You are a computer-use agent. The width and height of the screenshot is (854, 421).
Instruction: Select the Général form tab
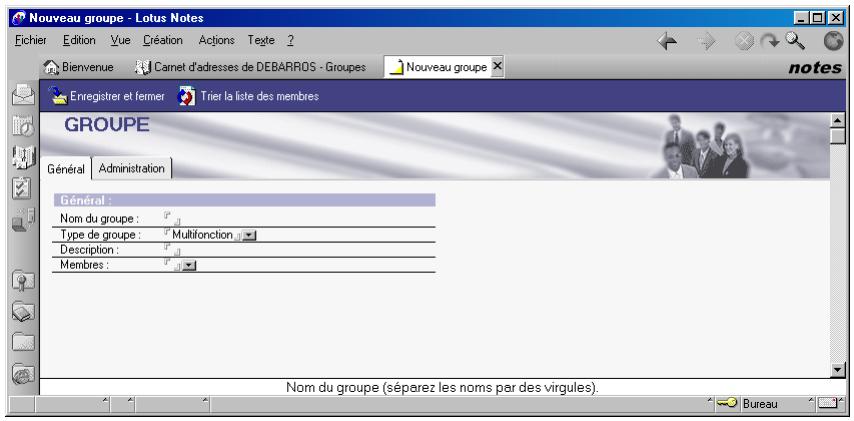tap(66, 169)
